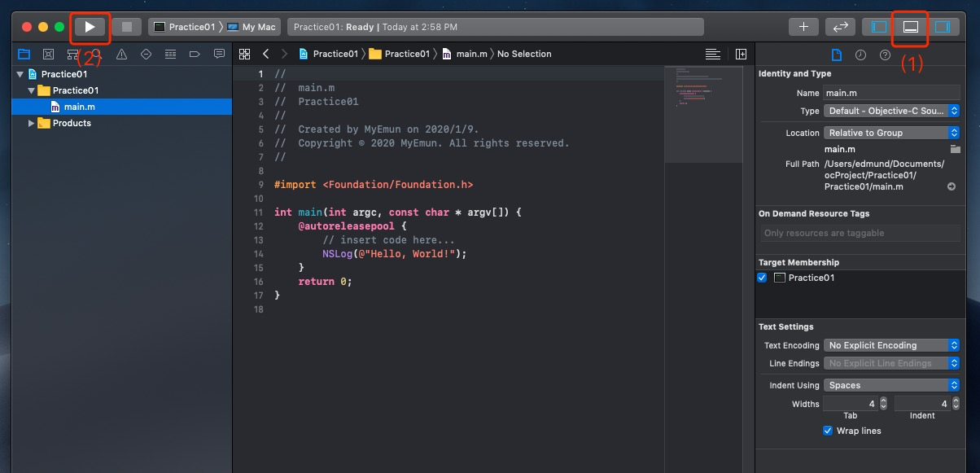980x473 pixels.
Task: Open the Location dropdown Relative to Group
Action: [x=892, y=133]
